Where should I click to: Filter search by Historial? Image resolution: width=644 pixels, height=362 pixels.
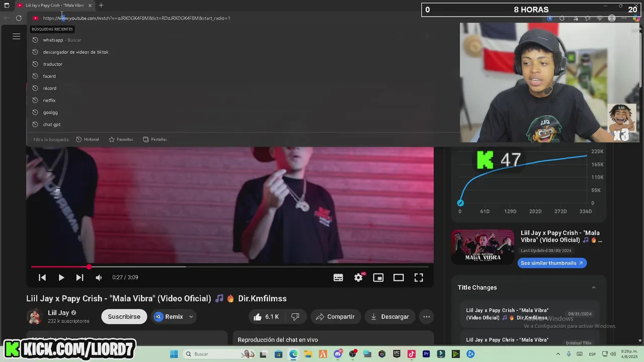(88, 139)
